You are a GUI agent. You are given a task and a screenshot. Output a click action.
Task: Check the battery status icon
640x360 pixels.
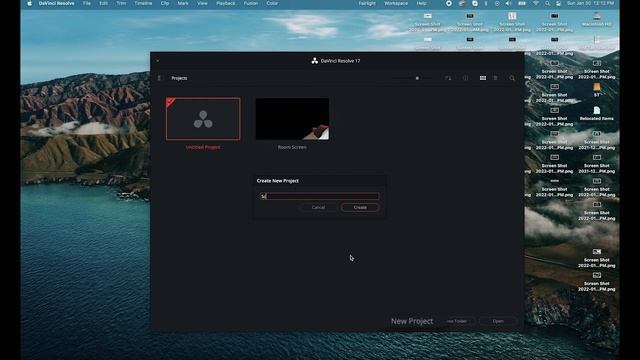click(522, 3)
